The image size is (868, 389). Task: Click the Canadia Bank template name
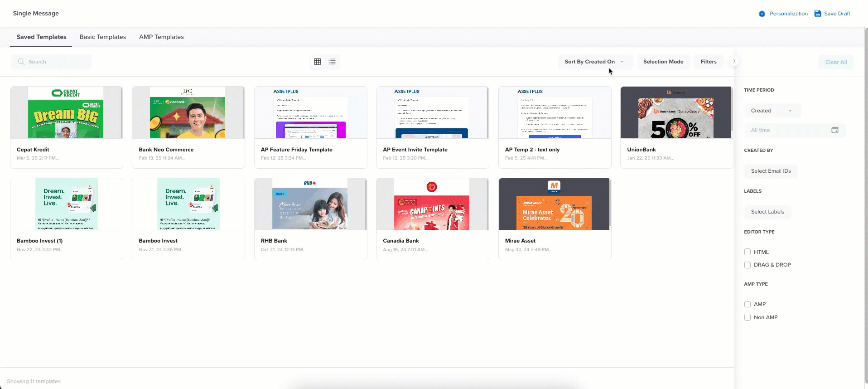tap(400, 241)
